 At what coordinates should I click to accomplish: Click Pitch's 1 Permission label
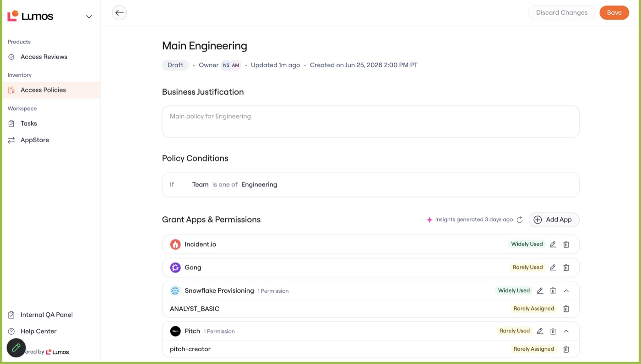[219, 331]
